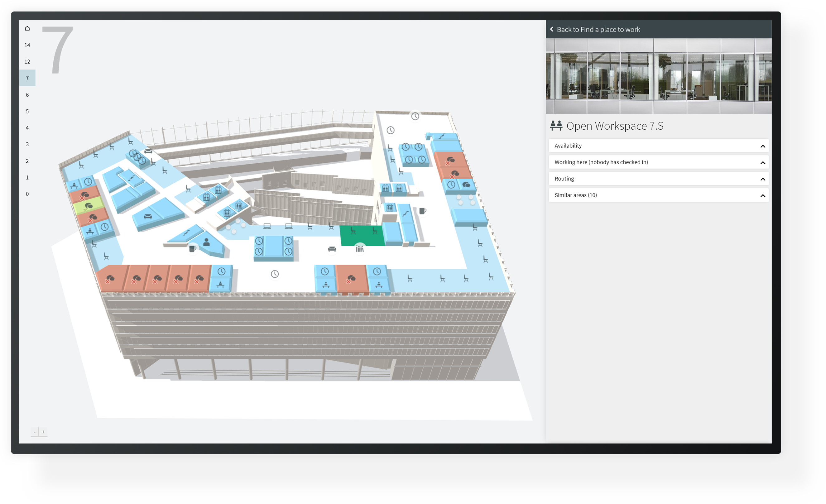This screenshot has width=826, height=504.
Task: Expand Similar areas (10) section
Action: [658, 195]
